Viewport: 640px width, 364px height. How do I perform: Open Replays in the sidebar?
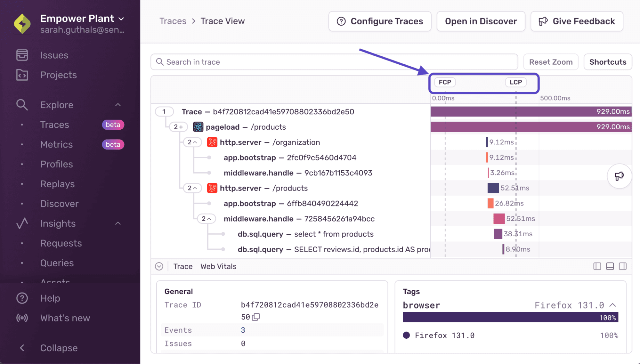57,184
